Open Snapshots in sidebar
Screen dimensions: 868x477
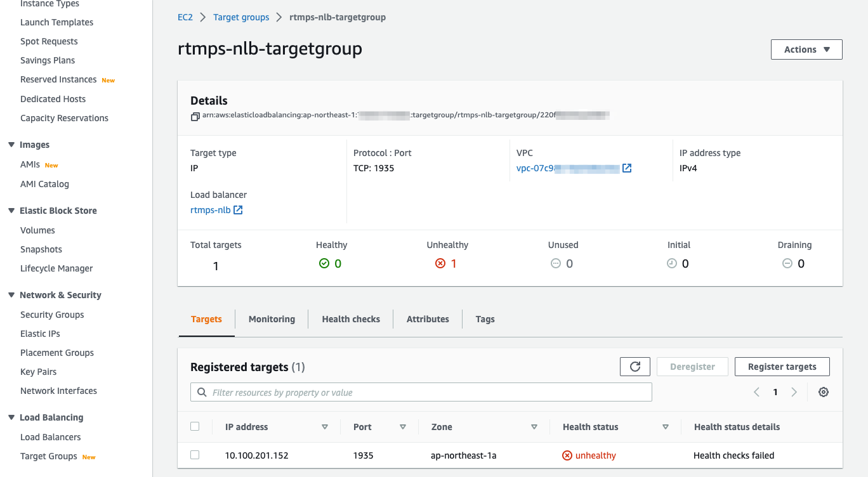coord(41,249)
